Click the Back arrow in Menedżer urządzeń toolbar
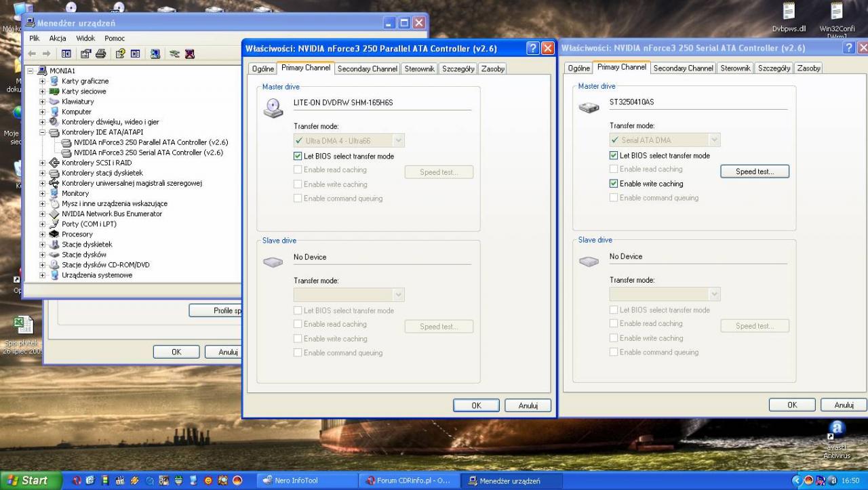 click(x=32, y=54)
